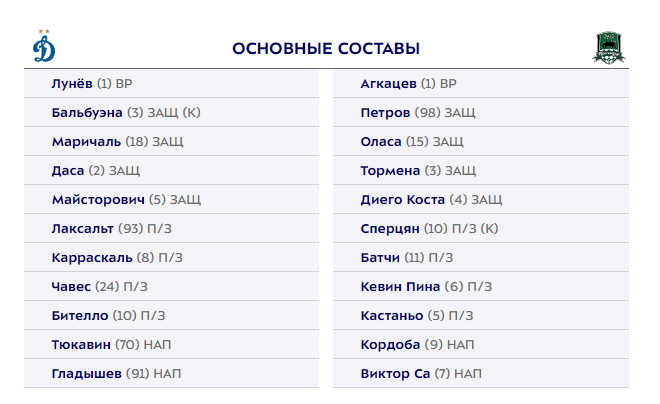660x404 pixels.
Task: Select midfielder Лаксальт number 93
Action: point(83,229)
